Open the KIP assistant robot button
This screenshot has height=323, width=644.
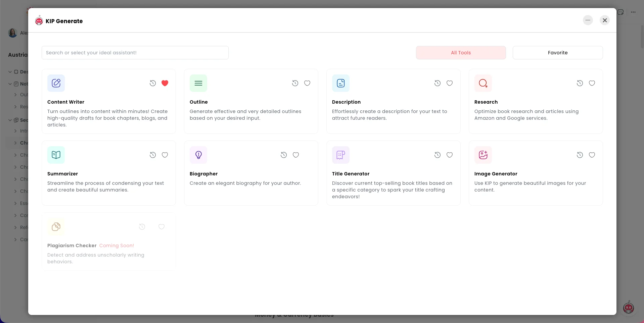point(628,307)
